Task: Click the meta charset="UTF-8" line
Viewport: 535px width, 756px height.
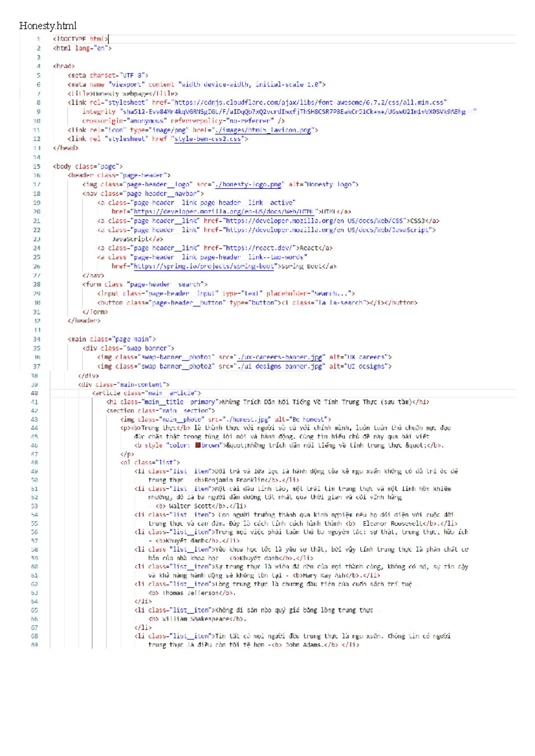Action: tap(108, 75)
